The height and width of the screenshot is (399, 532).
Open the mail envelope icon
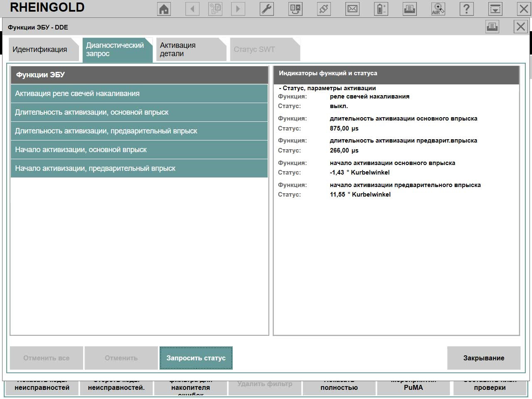352,9
